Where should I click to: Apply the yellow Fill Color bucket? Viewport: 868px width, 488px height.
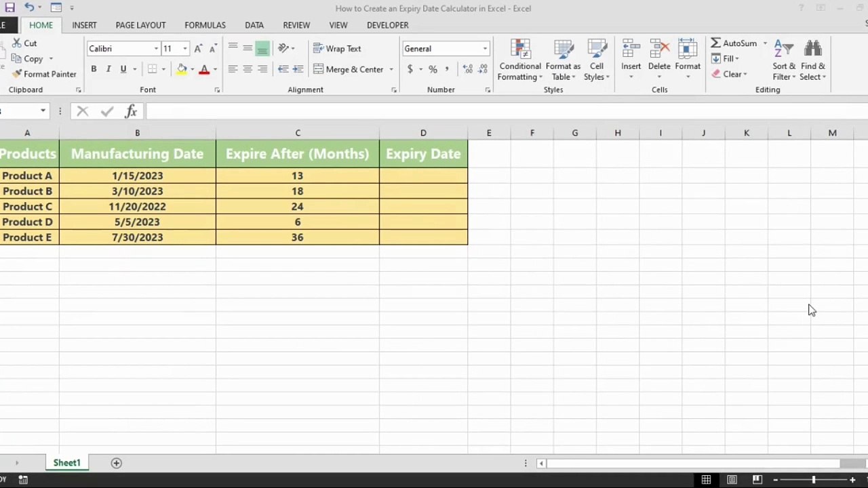pos(182,69)
